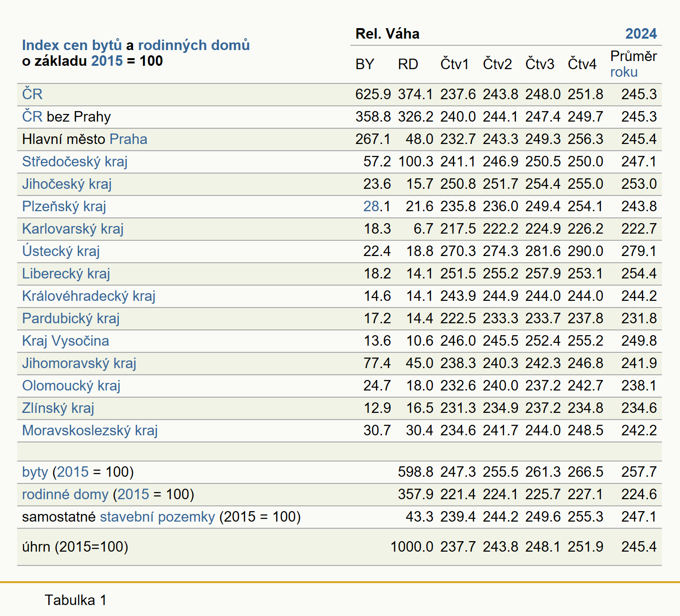
Task: Open the Kraj Vysočina link
Action: pos(65,341)
